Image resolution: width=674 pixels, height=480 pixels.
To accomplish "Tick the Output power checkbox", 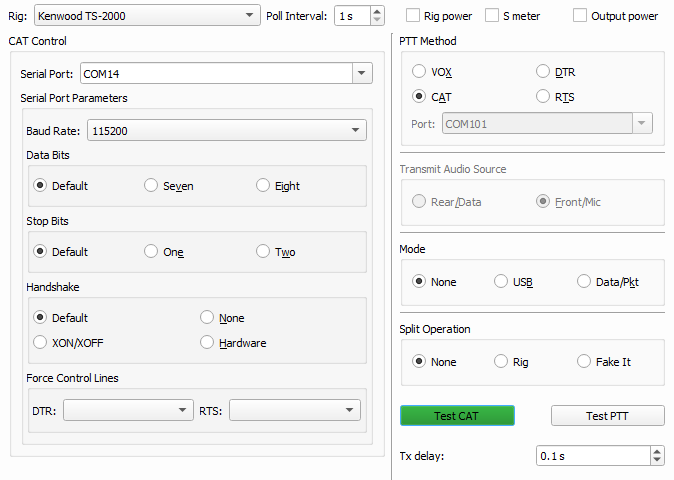I will point(580,16).
